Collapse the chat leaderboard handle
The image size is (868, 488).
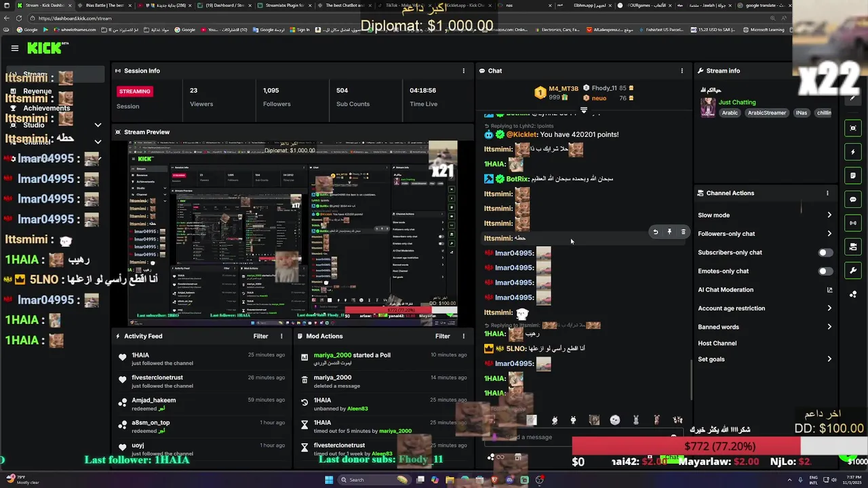tap(583, 110)
